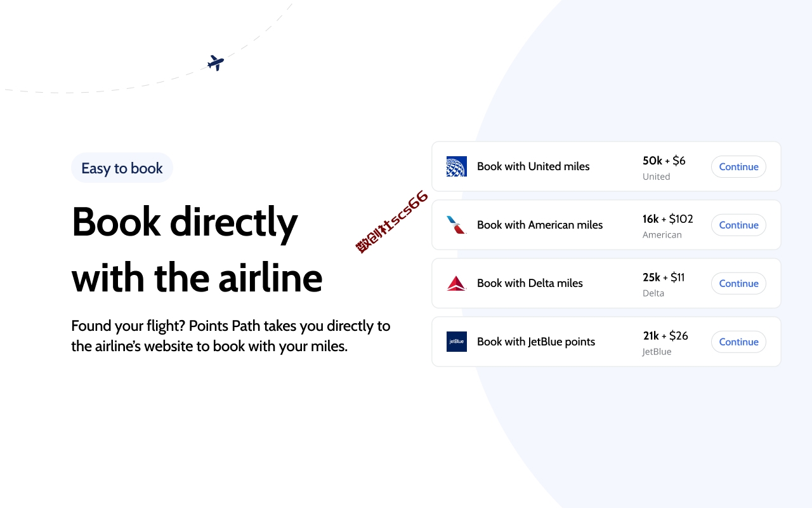
Task: Click the Book with United miles text
Action: (534, 166)
